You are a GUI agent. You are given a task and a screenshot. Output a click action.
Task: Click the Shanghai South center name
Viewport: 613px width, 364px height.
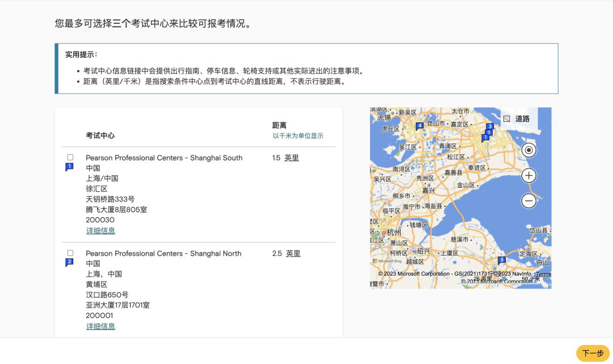(x=164, y=158)
